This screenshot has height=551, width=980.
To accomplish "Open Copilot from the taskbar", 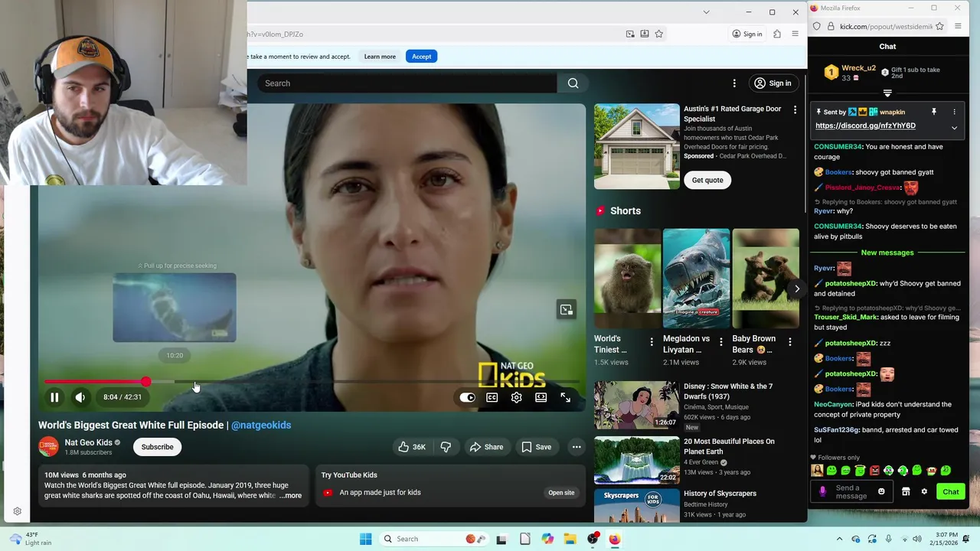I will [547, 539].
